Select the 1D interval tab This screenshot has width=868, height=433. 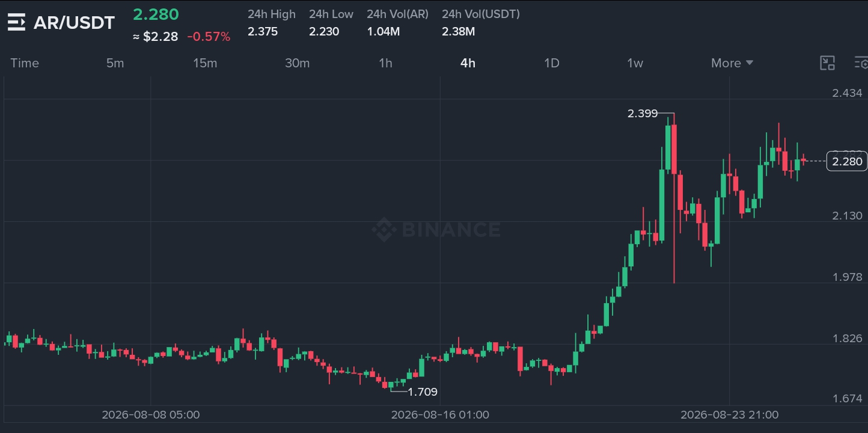[x=552, y=63]
